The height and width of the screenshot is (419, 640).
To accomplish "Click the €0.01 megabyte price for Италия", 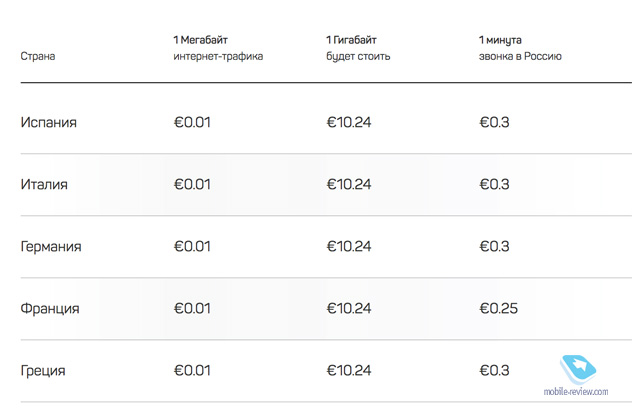I will 192,184.
